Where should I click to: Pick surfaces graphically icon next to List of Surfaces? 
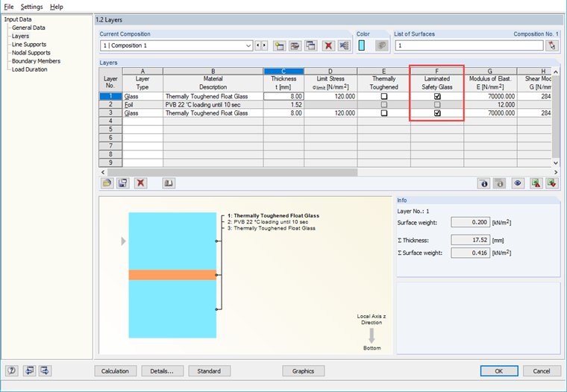(x=551, y=45)
